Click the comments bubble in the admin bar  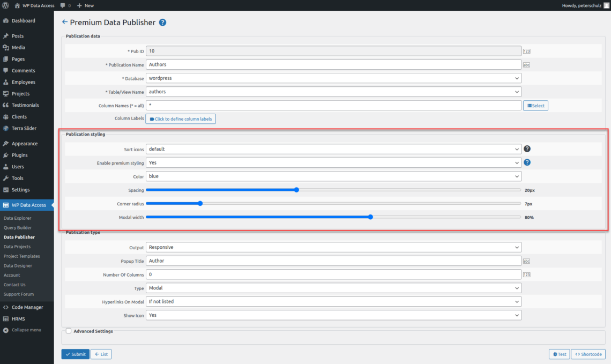tap(63, 5)
